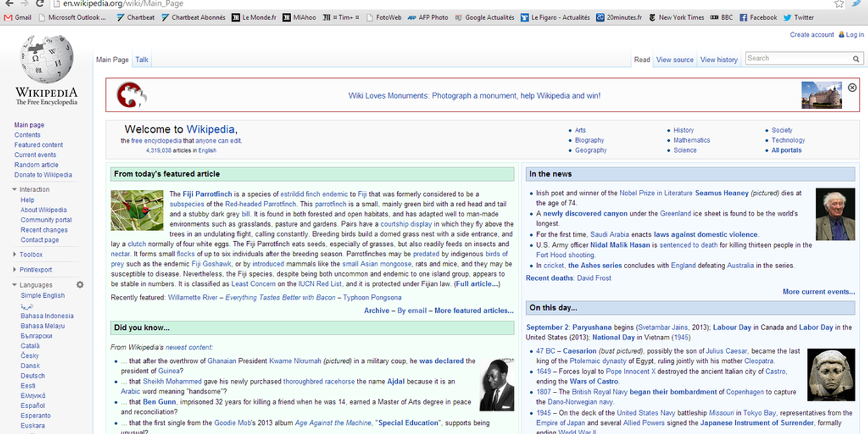Click the Wiki Loves Monuments puzzle logo
868x434 pixels.
131,95
